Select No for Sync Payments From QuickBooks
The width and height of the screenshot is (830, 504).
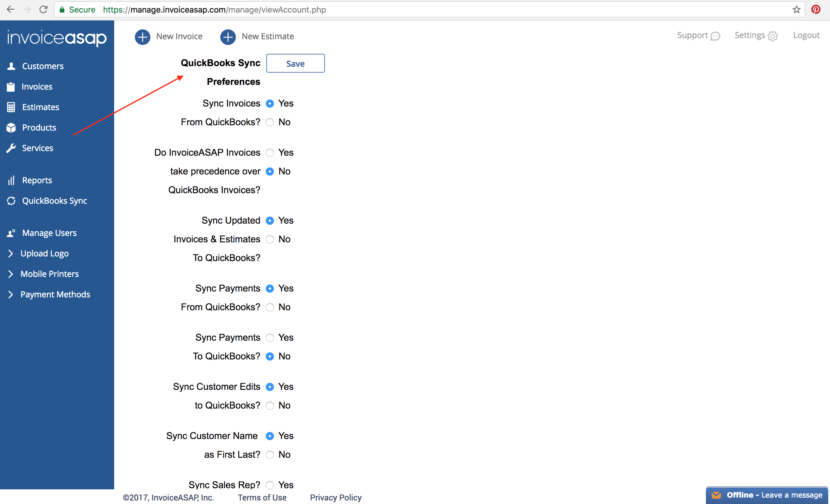pos(270,308)
